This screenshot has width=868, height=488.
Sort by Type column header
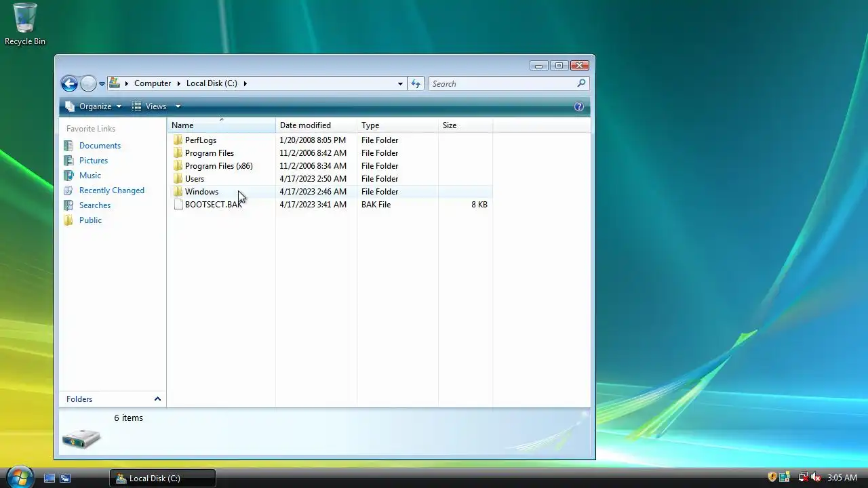(x=398, y=125)
